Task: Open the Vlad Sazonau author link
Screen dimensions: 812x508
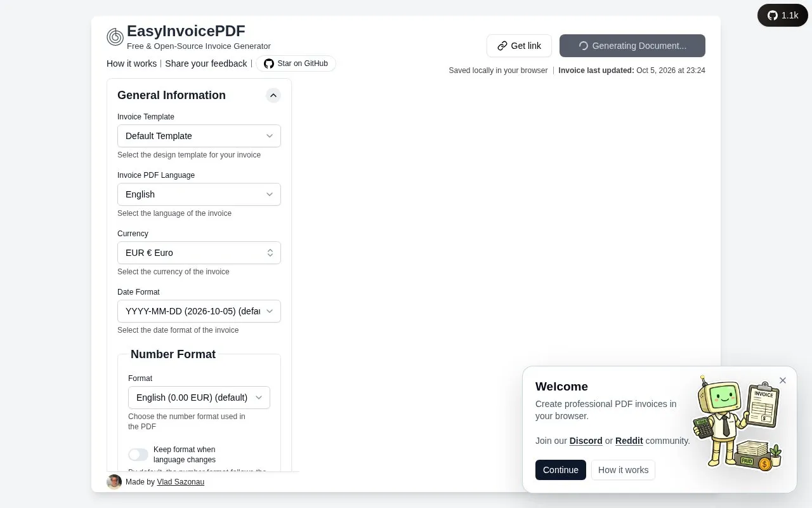Action: pos(181,482)
